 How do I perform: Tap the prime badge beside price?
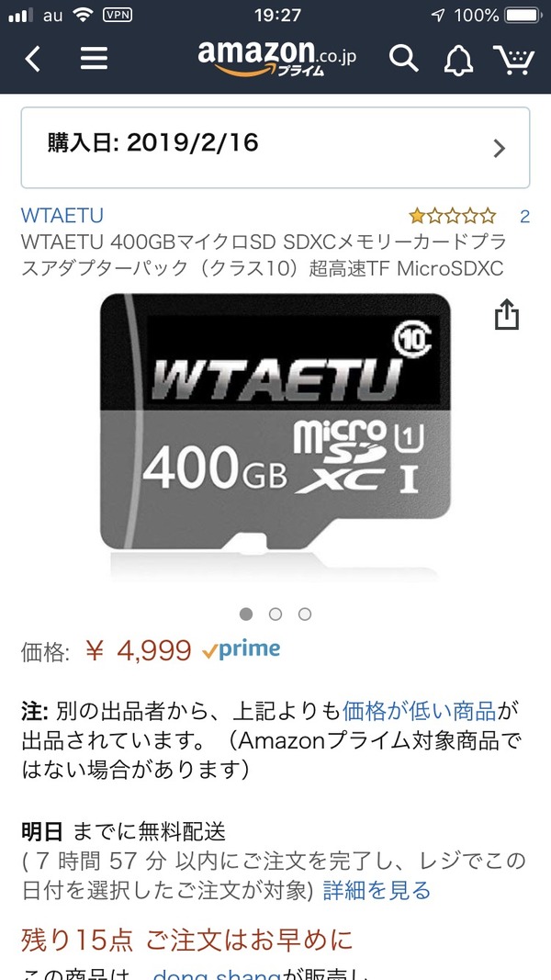[x=241, y=650]
